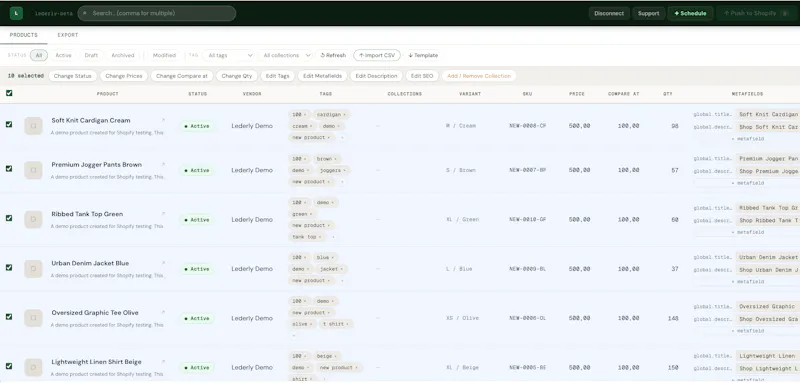The image size is (800, 383).
Task: Click Push to Shopify button
Action: coord(756,13)
